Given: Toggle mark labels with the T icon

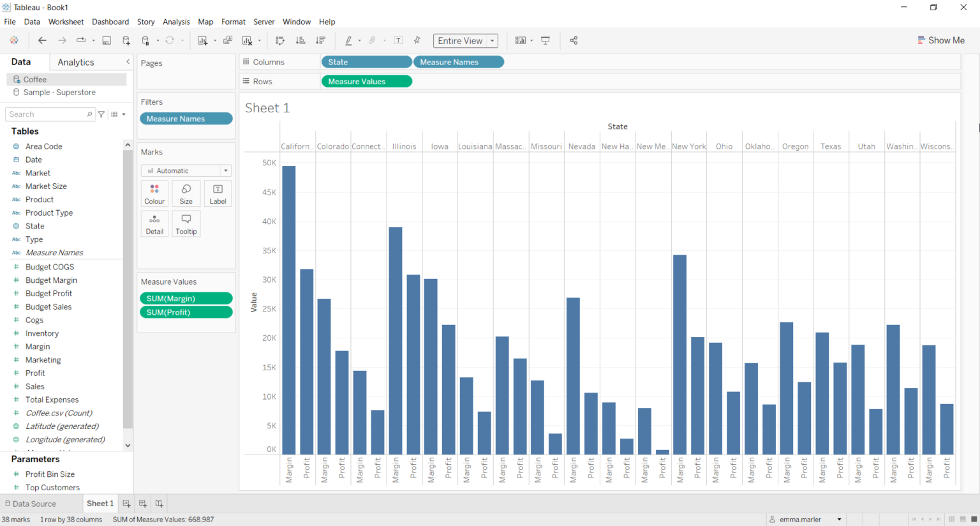Looking at the screenshot, I should tap(398, 40).
